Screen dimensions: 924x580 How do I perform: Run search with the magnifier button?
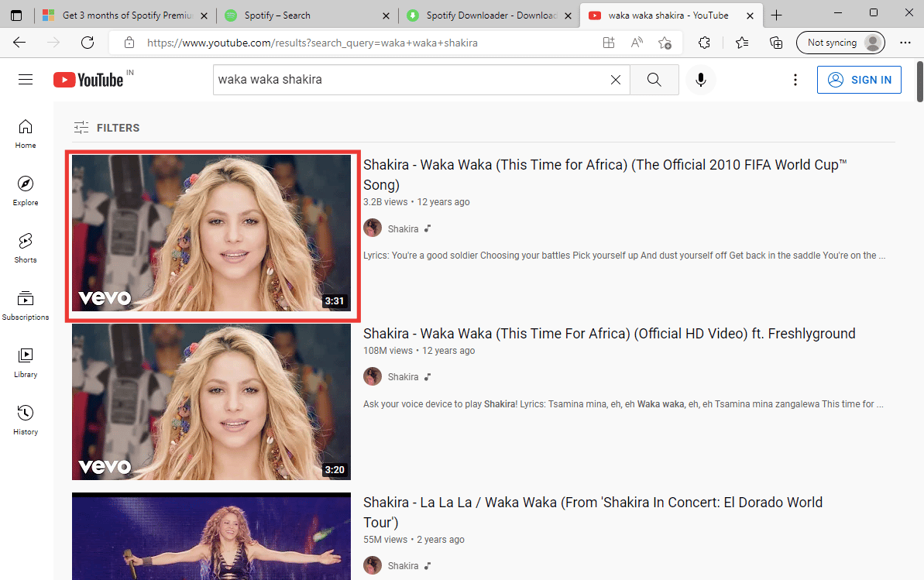click(x=654, y=80)
